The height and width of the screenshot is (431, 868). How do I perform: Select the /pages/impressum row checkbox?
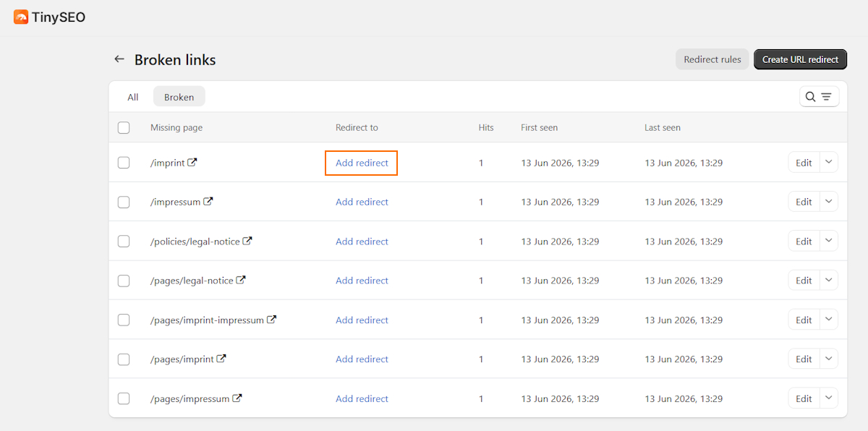[x=124, y=398]
